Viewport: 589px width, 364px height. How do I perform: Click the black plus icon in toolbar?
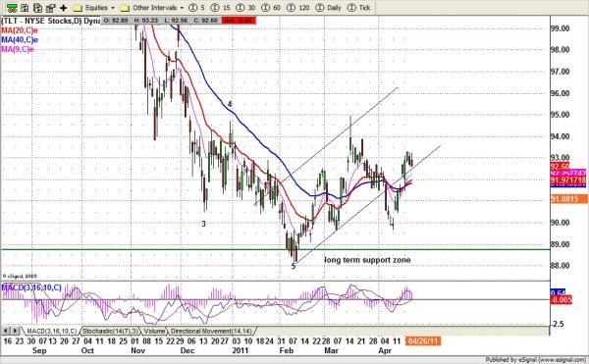pyautogui.click(x=63, y=8)
